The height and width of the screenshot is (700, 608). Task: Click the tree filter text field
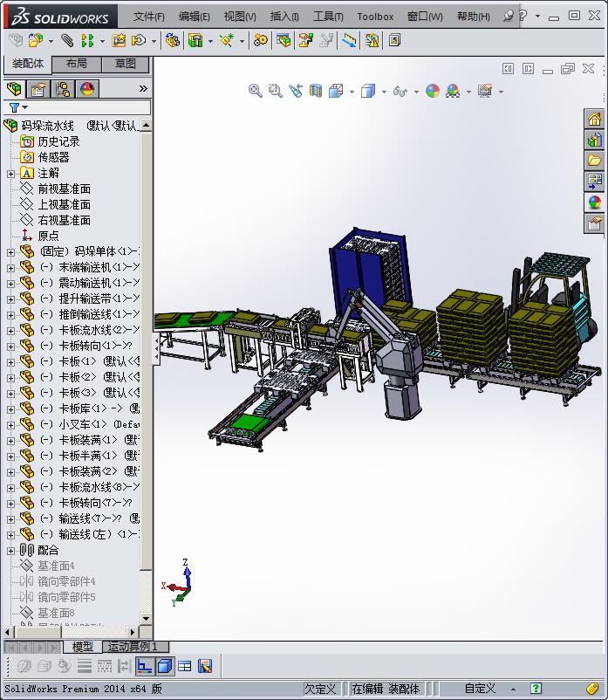[x=90, y=107]
